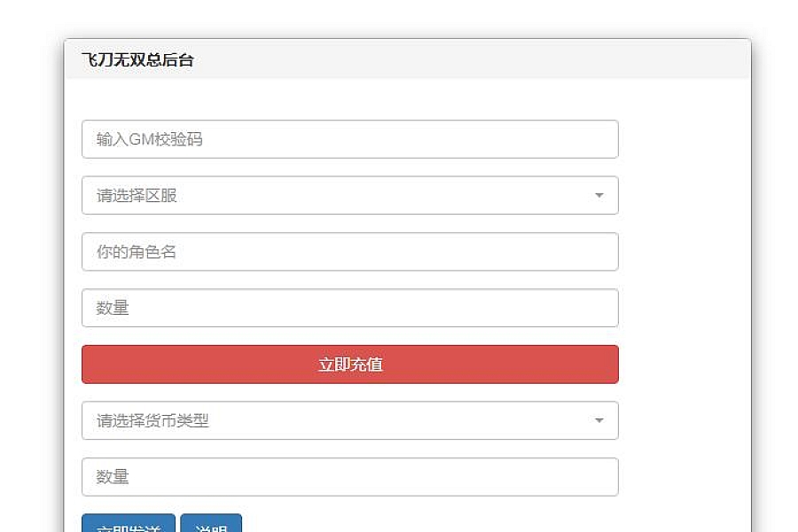The width and height of the screenshot is (798, 532).
Task: Click the 数量 field above 立即充值
Action: 349,308
